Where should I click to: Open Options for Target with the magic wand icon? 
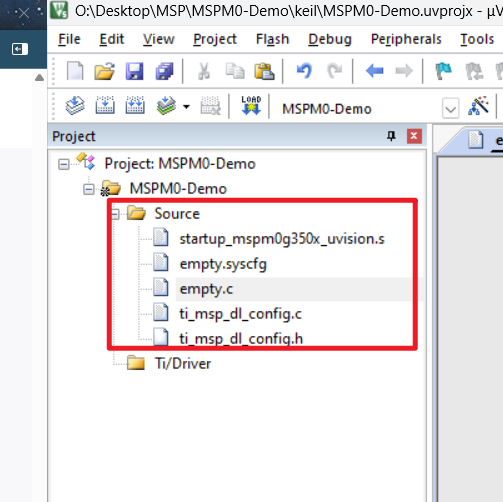click(x=479, y=106)
